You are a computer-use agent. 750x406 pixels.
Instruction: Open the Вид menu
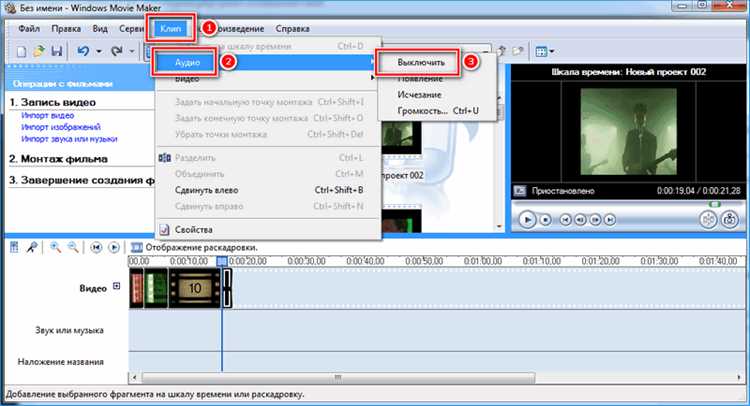(x=100, y=29)
